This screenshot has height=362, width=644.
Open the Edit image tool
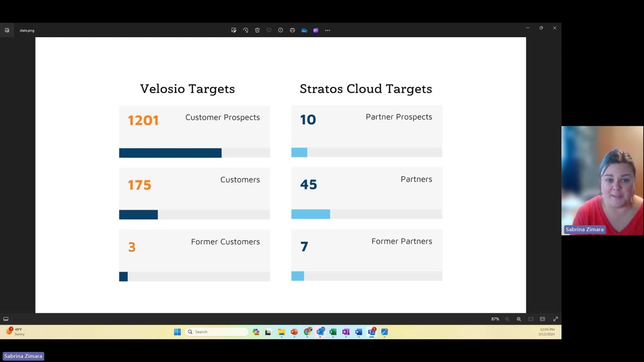(x=234, y=30)
